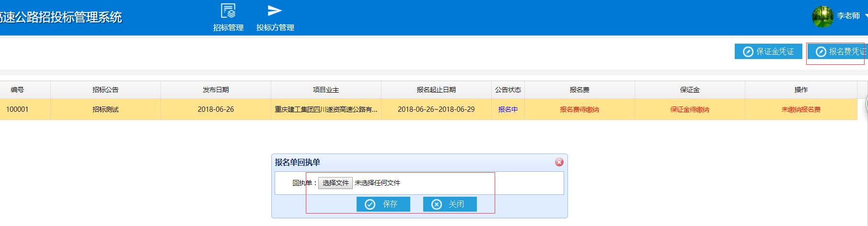868x226 pixels.
Task: Click the 李老师 user avatar
Action: 822,16
